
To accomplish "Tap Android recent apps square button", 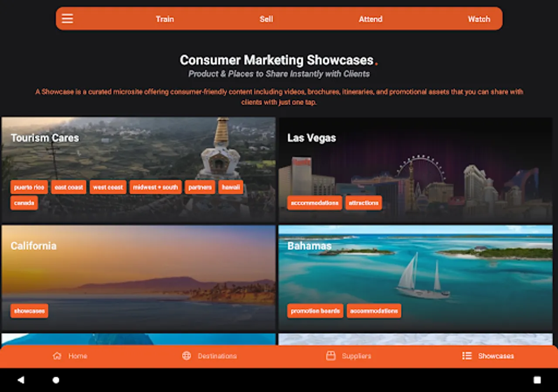I will tap(537, 380).
